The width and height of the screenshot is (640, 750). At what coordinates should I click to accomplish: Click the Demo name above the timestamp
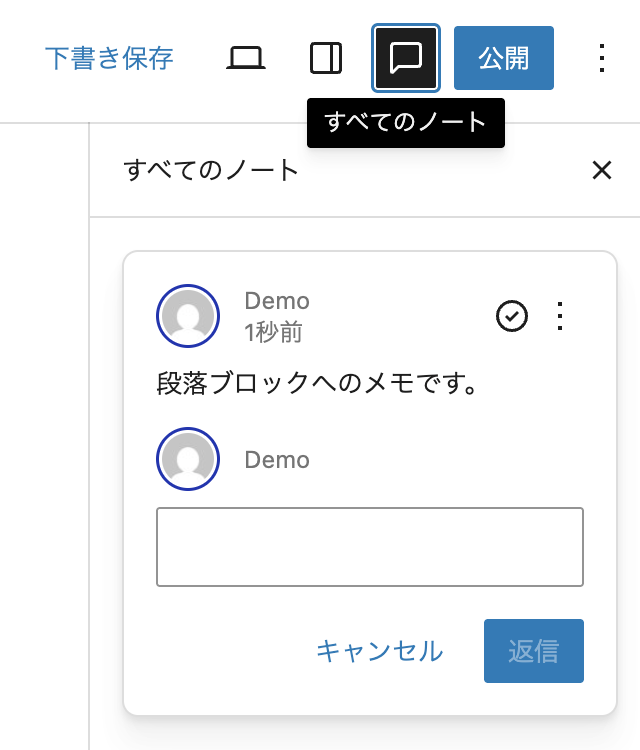click(x=277, y=301)
